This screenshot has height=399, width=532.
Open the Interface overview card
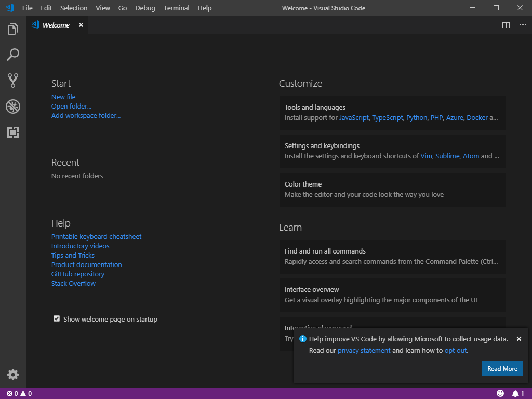393,295
